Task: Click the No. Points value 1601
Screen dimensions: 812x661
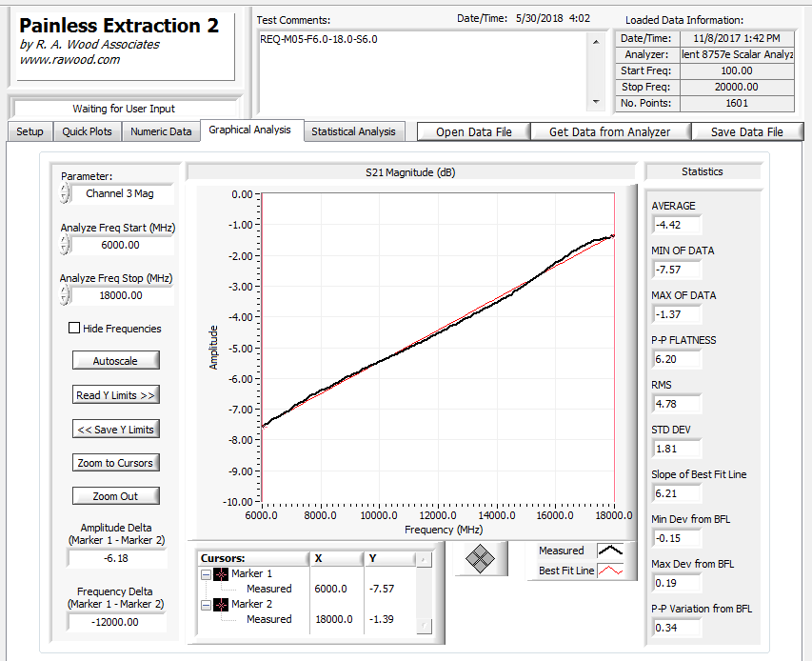Action: click(x=737, y=103)
